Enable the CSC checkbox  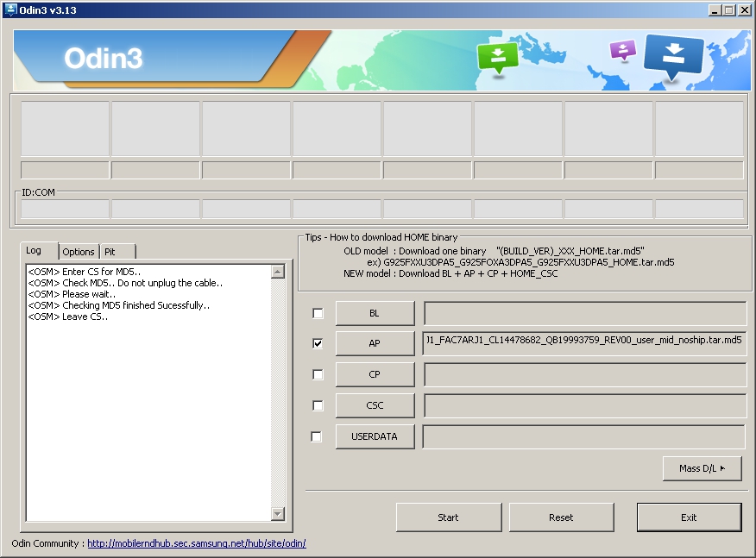[x=318, y=405]
